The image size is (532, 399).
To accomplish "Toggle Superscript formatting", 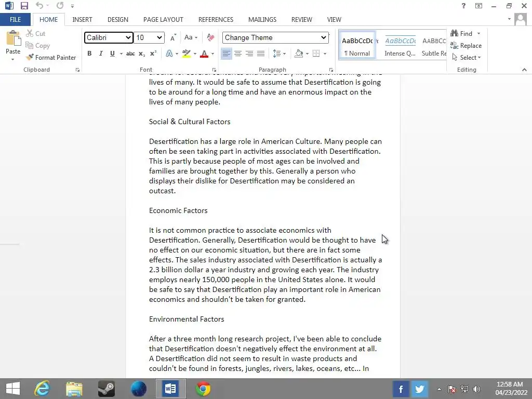I will pyautogui.click(x=153, y=54).
